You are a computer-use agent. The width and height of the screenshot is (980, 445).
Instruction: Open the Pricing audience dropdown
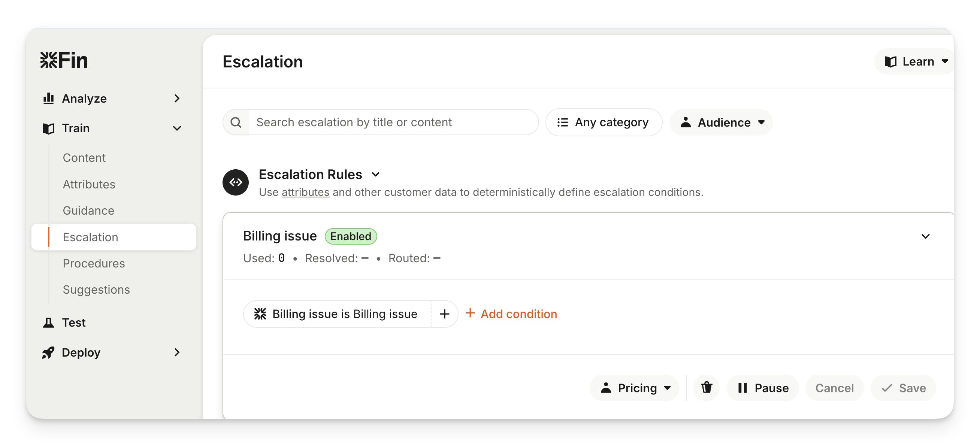pos(635,388)
